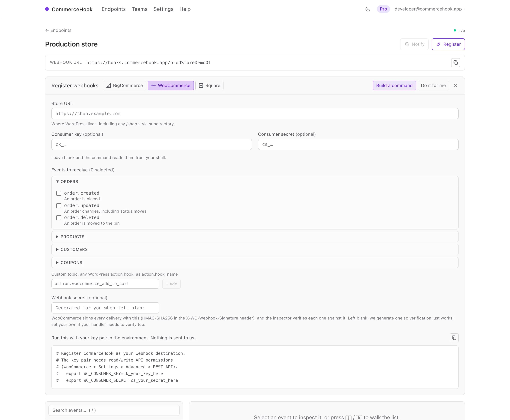
Task: Open Settings in top navigation
Action: click(x=163, y=9)
